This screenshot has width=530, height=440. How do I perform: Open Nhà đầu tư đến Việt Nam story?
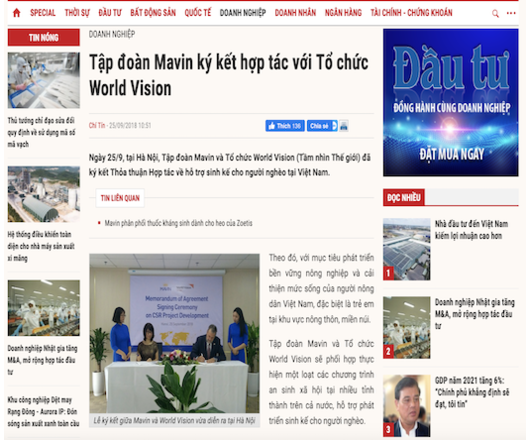[x=471, y=230]
